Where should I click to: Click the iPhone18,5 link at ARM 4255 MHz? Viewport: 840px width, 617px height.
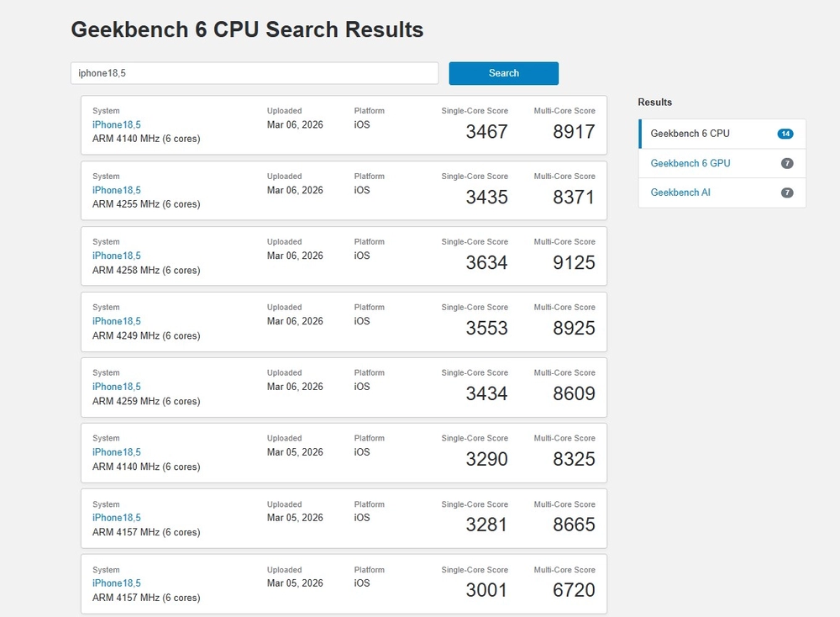(x=116, y=190)
